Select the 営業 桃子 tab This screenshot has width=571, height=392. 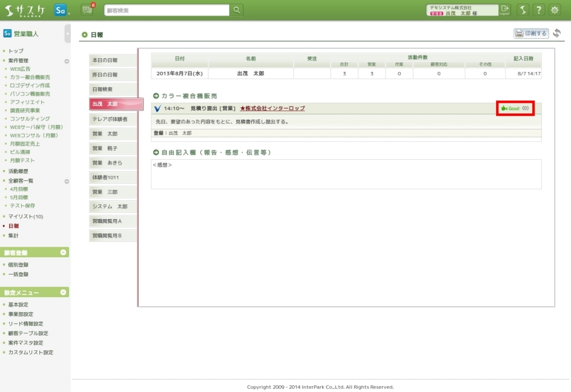pyautogui.click(x=113, y=148)
